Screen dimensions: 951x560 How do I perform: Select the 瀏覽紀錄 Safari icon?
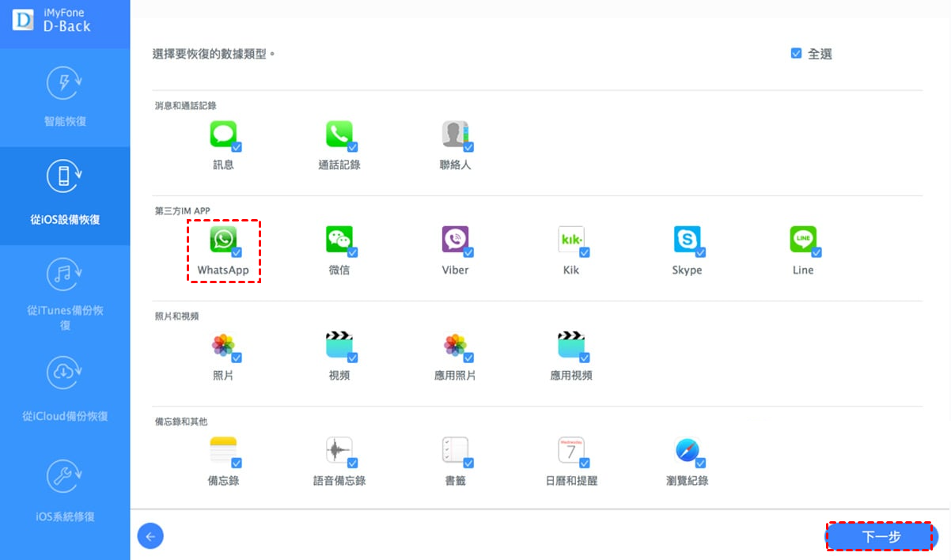[687, 450]
